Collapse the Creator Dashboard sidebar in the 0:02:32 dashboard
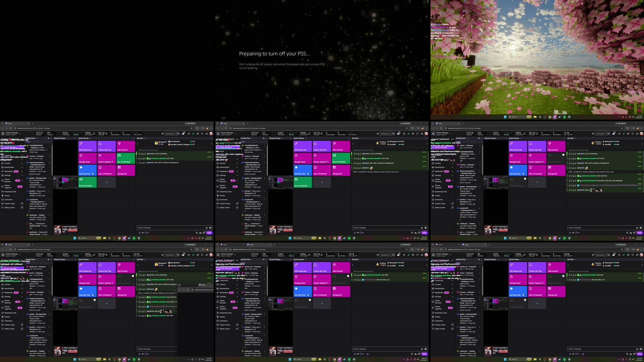The height and width of the screenshot is (362, 644). coord(452,139)
